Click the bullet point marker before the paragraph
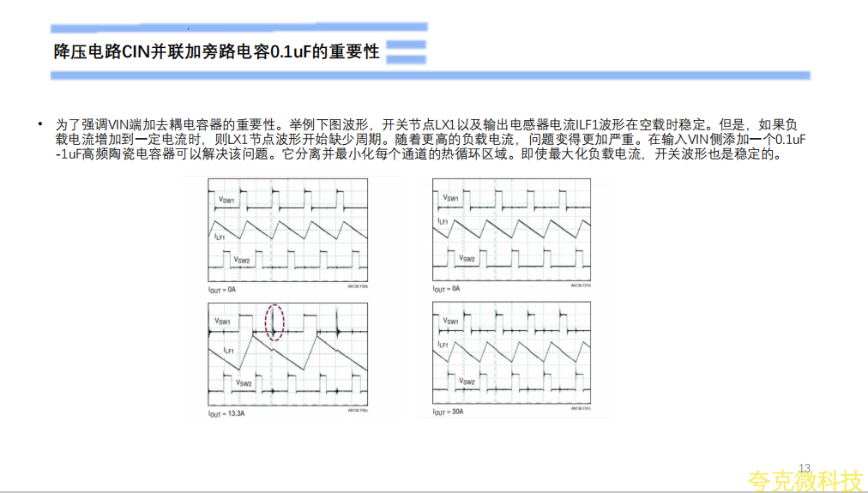868x493 pixels. point(39,123)
